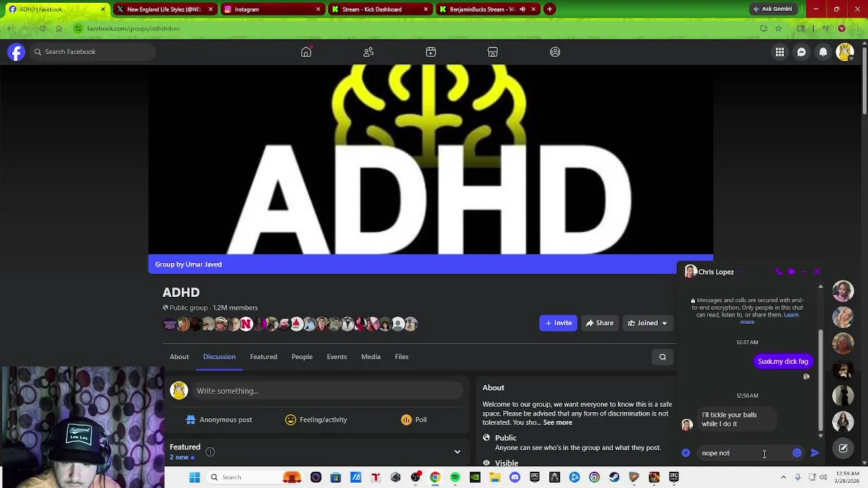Open the Facebook Home icon
This screenshot has width=868, height=488.
[x=306, y=52]
